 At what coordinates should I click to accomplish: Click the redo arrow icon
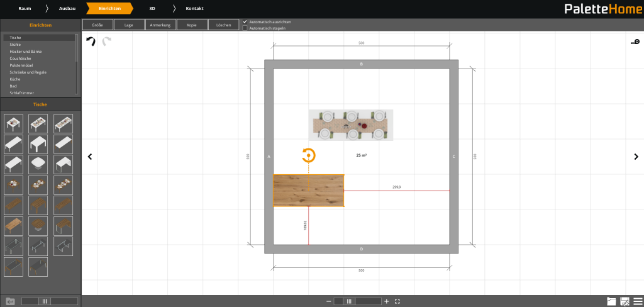coord(106,42)
